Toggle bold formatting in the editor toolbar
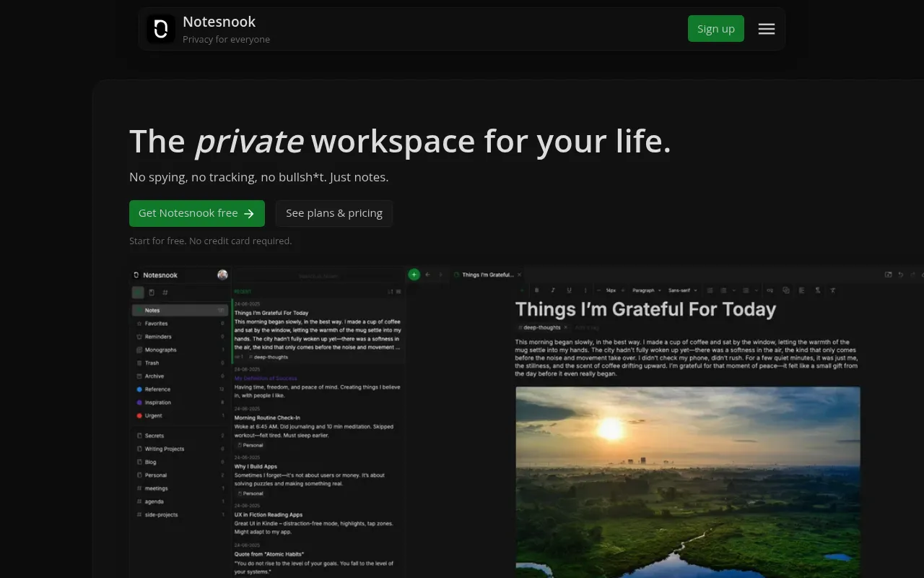 (x=536, y=290)
